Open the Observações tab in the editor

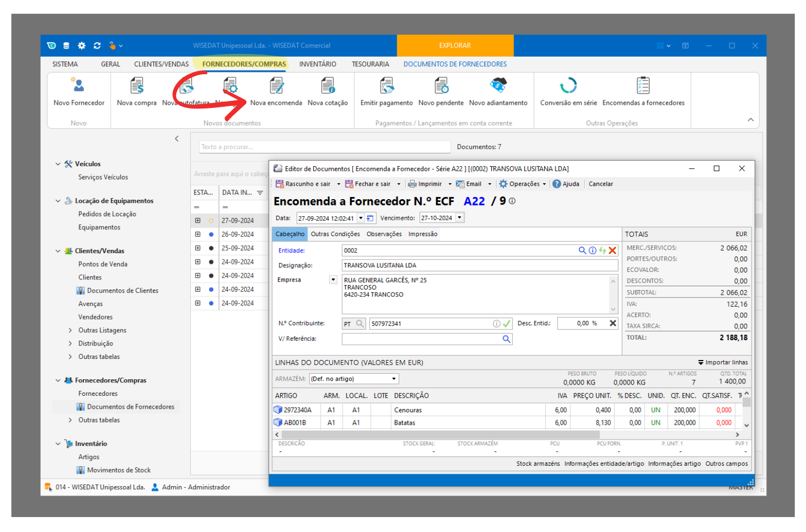[x=384, y=234]
